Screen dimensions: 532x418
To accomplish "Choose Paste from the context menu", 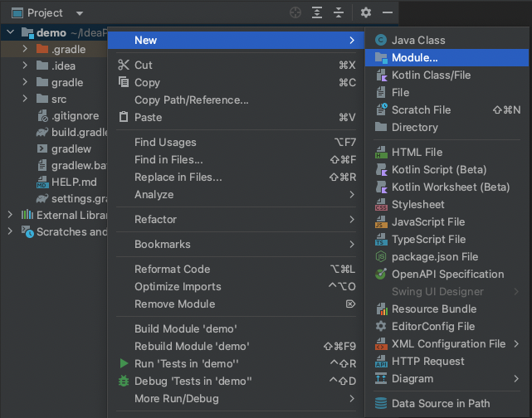I will coord(237,117).
